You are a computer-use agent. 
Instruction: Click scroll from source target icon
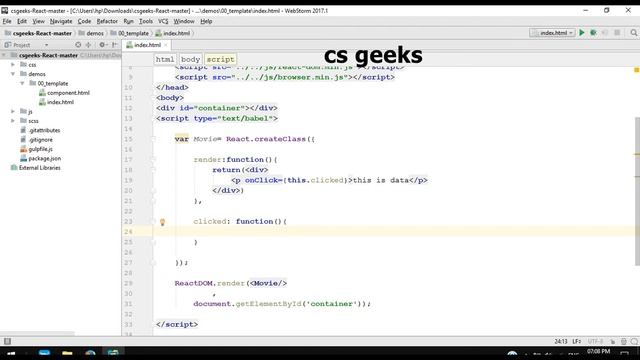click(78, 45)
